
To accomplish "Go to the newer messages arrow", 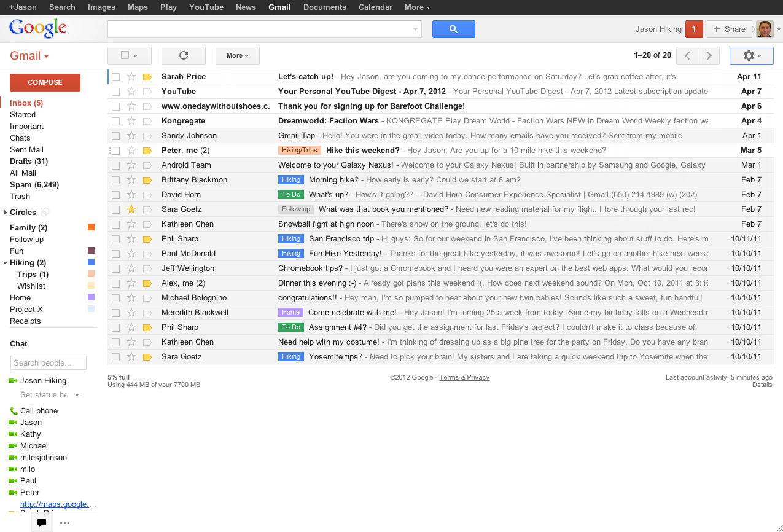I will tap(687, 55).
